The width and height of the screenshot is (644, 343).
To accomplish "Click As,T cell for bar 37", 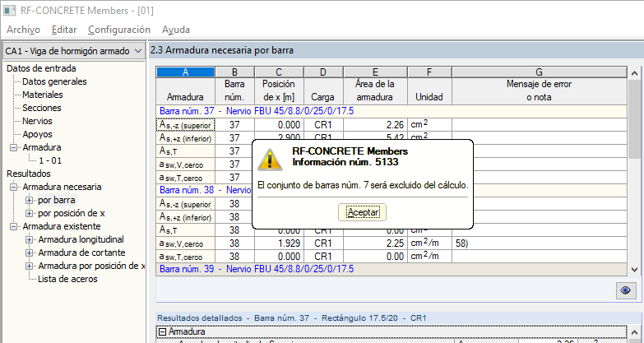I will click(x=185, y=151).
